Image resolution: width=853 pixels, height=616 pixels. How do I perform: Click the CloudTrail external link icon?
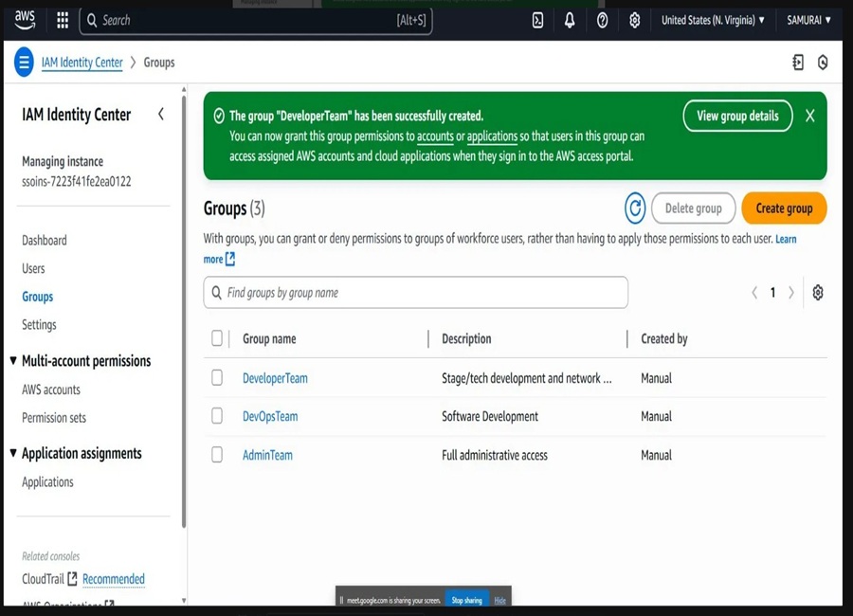click(x=72, y=579)
